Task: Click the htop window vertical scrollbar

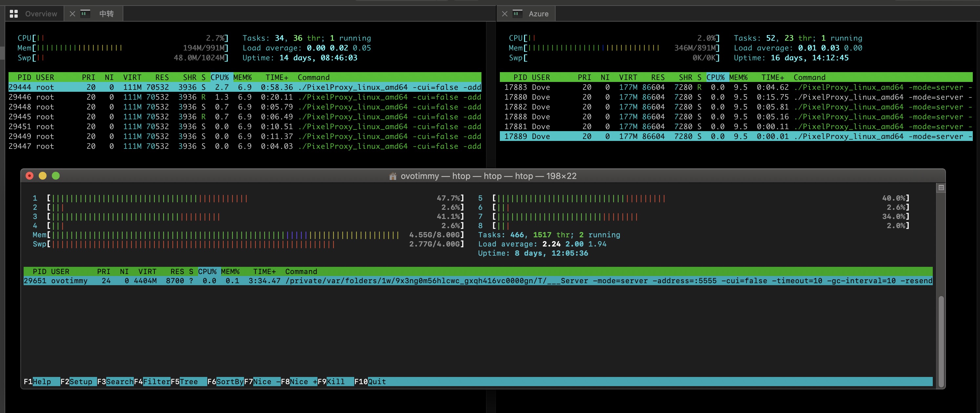Action: (x=941, y=341)
